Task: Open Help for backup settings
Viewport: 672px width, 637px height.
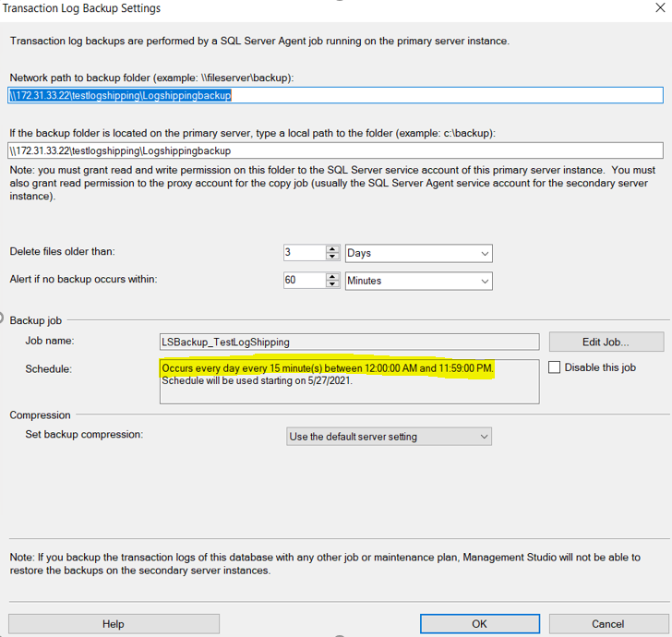Action: [113, 624]
